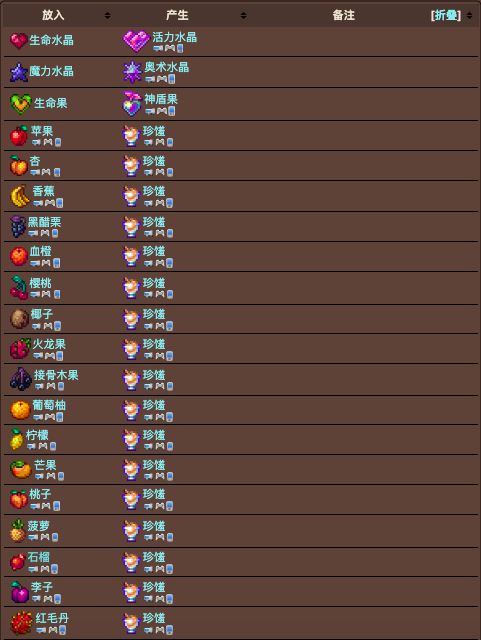Click the 备注 column header
This screenshot has width=481, height=640.
[x=343, y=16]
